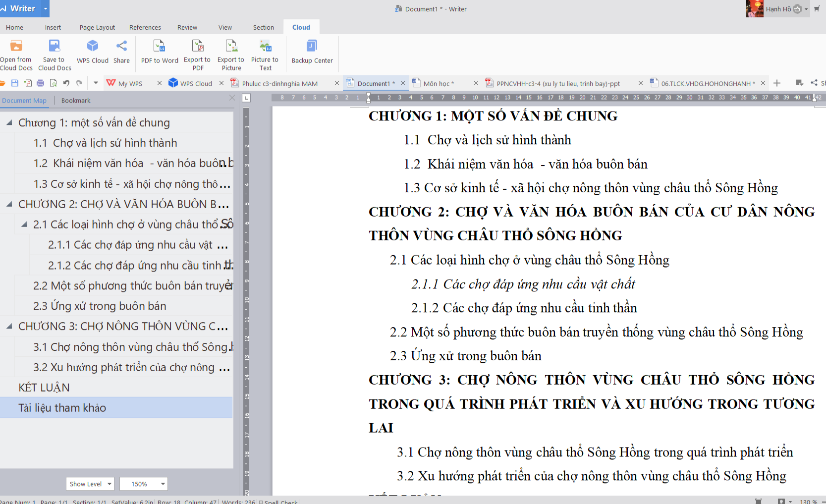
Task: Open the Review tab
Action: coord(187,27)
